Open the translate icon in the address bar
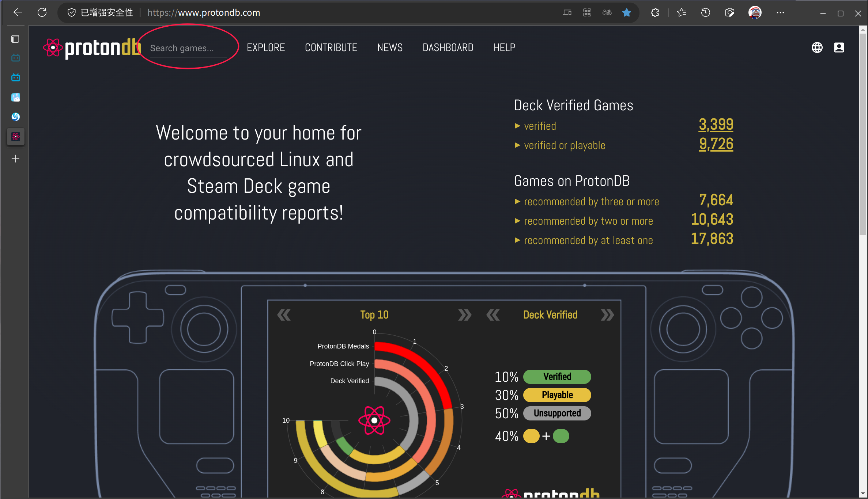The width and height of the screenshot is (868, 499). tap(607, 12)
